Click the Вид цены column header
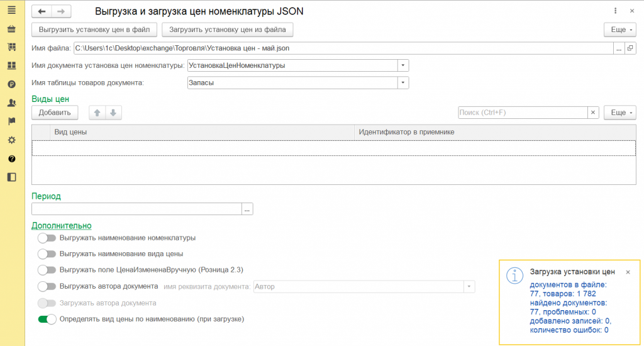This screenshot has width=644, height=346. coord(202,132)
